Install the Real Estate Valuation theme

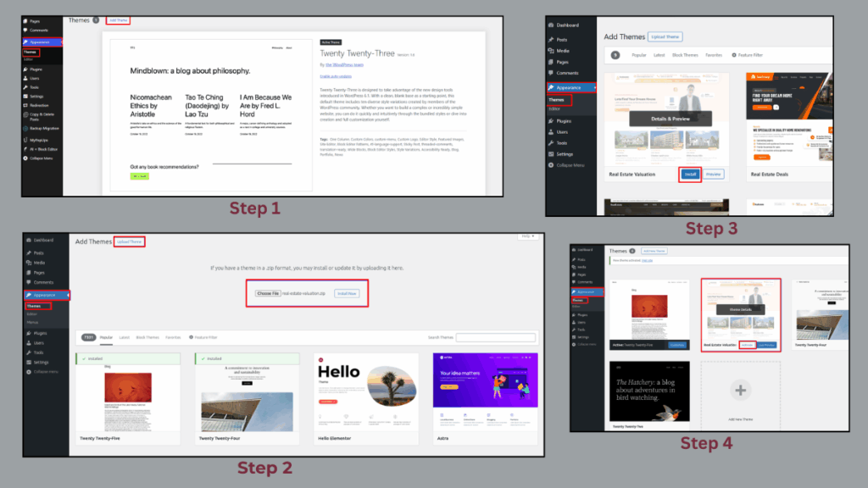pos(690,174)
